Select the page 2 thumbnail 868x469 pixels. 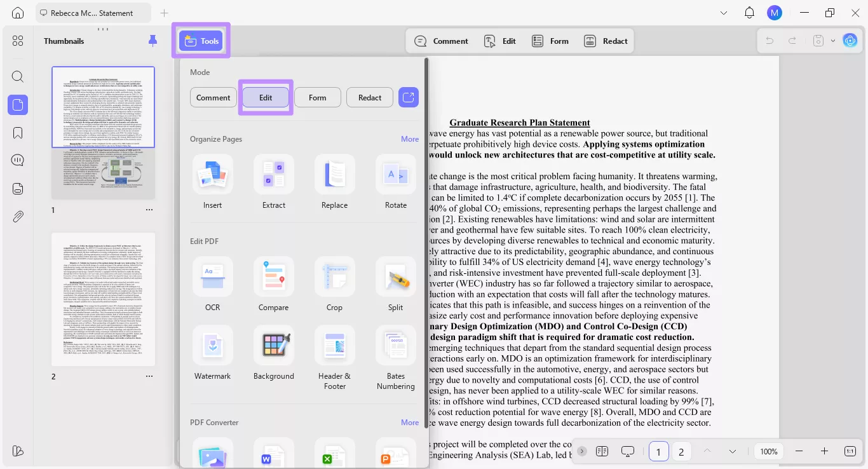coord(103,299)
